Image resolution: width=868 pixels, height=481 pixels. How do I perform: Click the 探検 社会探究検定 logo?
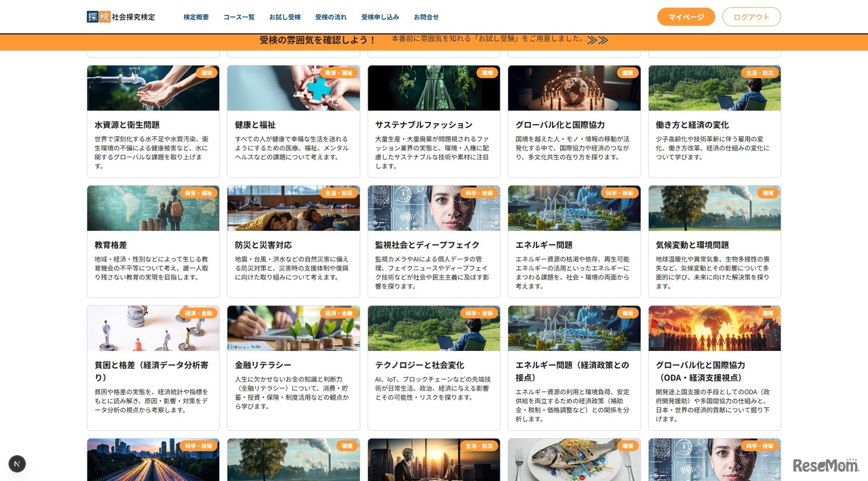(120, 16)
